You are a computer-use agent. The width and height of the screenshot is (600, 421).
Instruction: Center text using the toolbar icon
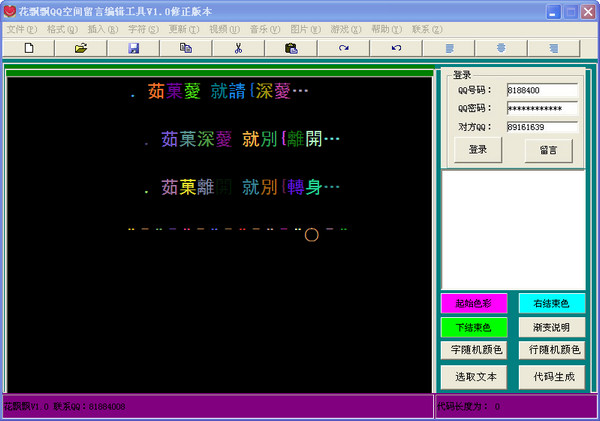(x=501, y=48)
